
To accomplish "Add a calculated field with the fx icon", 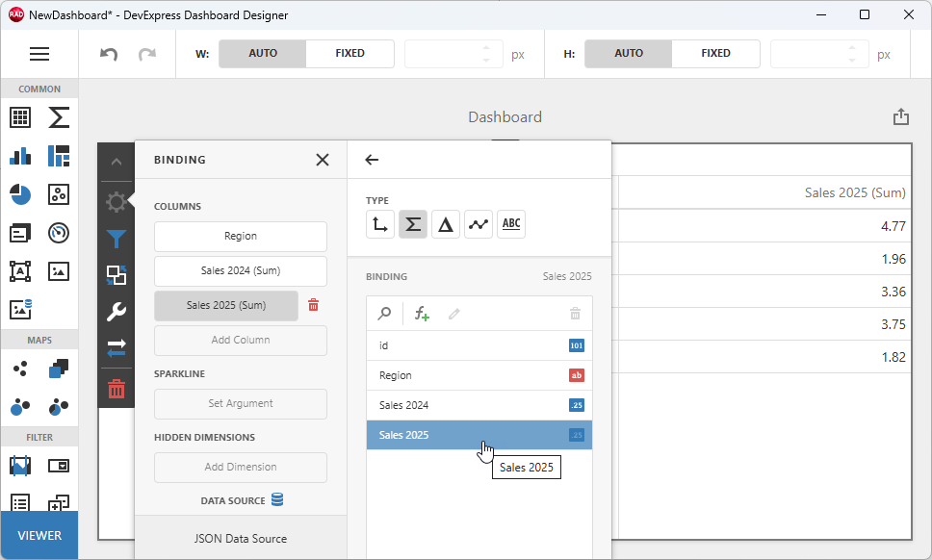I will pyautogui.click(x=421, y=313).
